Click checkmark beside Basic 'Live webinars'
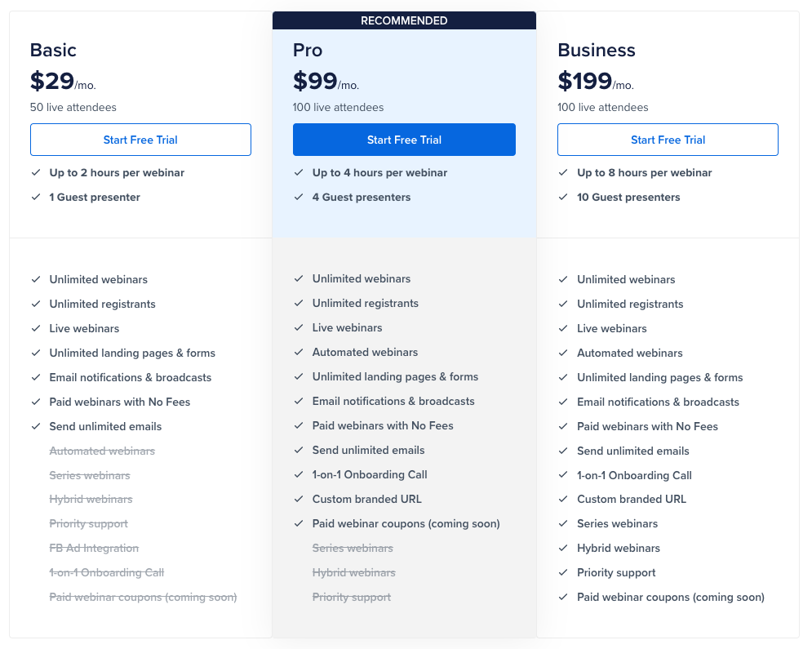Viewport: 812px width, 649px height. click(x=36, y=328)
